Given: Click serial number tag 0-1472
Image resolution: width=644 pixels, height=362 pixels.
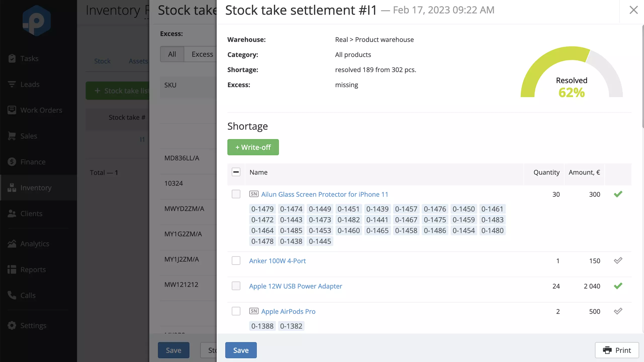Looking at the screenshot, I should [x=262, y=220].
